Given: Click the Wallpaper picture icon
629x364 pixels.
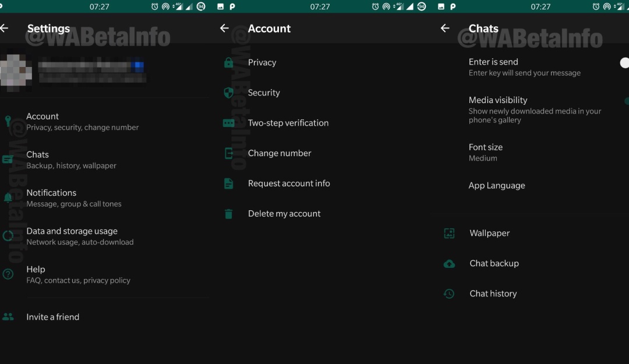Looking at the screenshot, I should coord(449,233).
